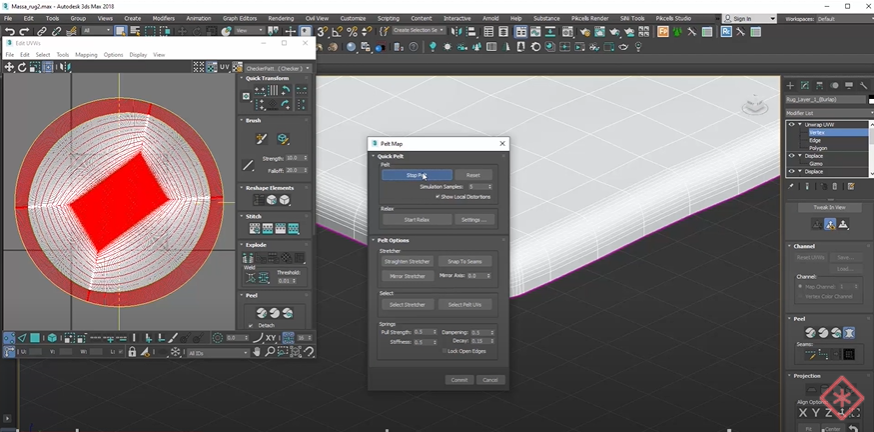Viewport: 874px width, 432px height.
Task: Click the Simulation Samples spinner
Action: tap(480, 186)
